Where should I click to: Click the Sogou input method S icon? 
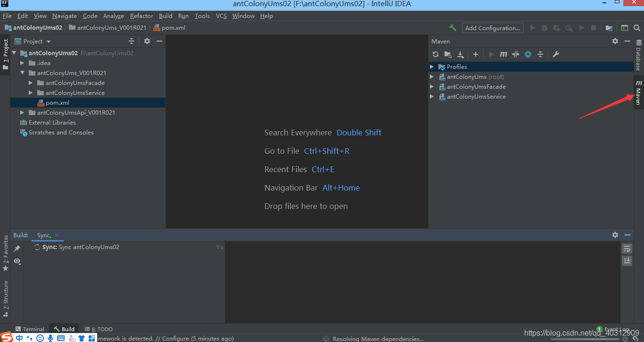click(x=6, y=337)
